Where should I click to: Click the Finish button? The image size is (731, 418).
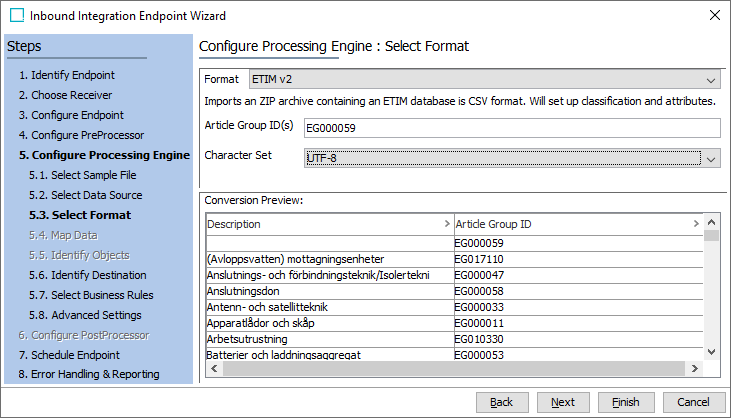626,402
